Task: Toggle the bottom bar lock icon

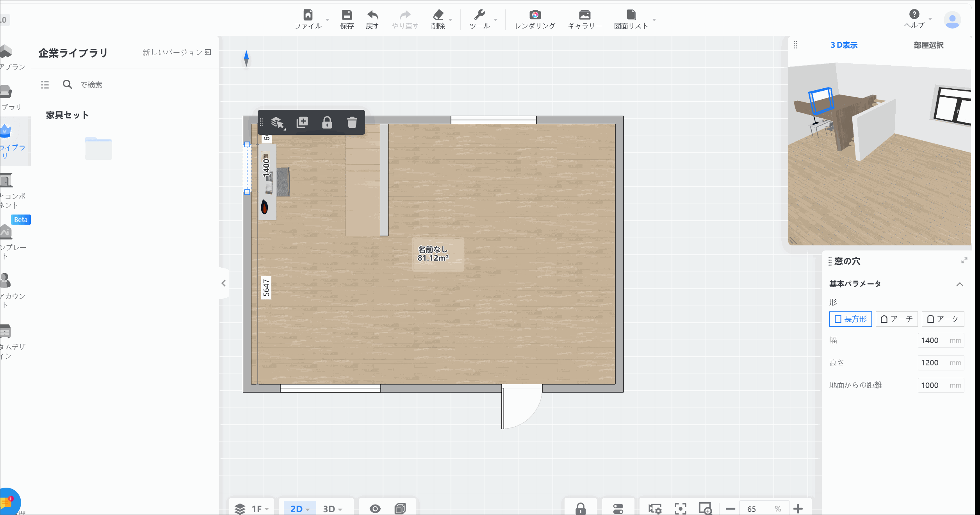Action: (x=581, y=508)
